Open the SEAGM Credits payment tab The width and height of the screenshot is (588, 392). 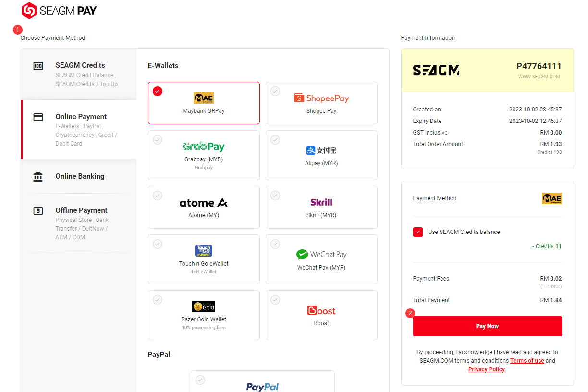pyautogui.click(x=79, y=74)
